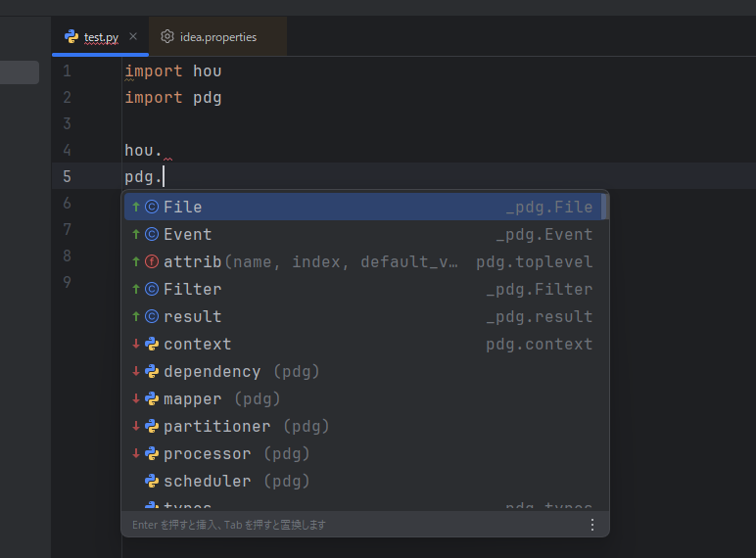Screen dimensions: 756x558
Task: Click the completion list scrollbar thumb
Action: (604, 207)
